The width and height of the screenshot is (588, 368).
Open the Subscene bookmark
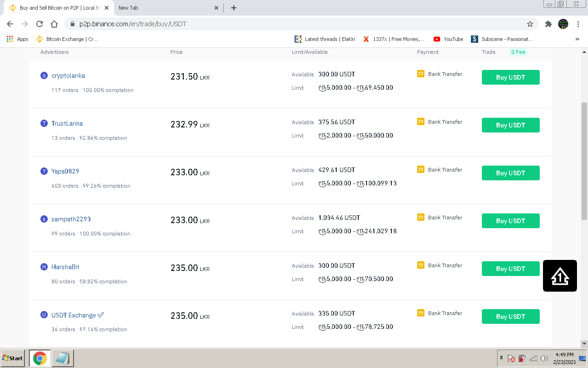502,39
